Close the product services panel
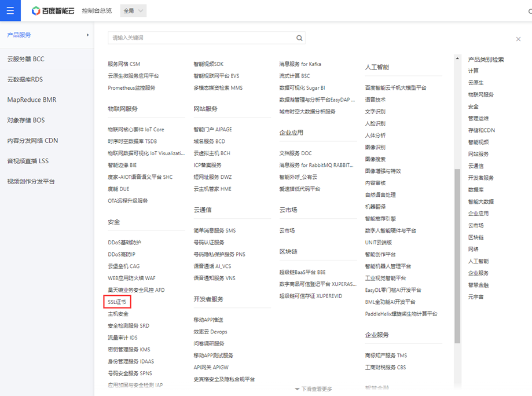The height and width of the screenshot is (396, 532). click(518, 39)
